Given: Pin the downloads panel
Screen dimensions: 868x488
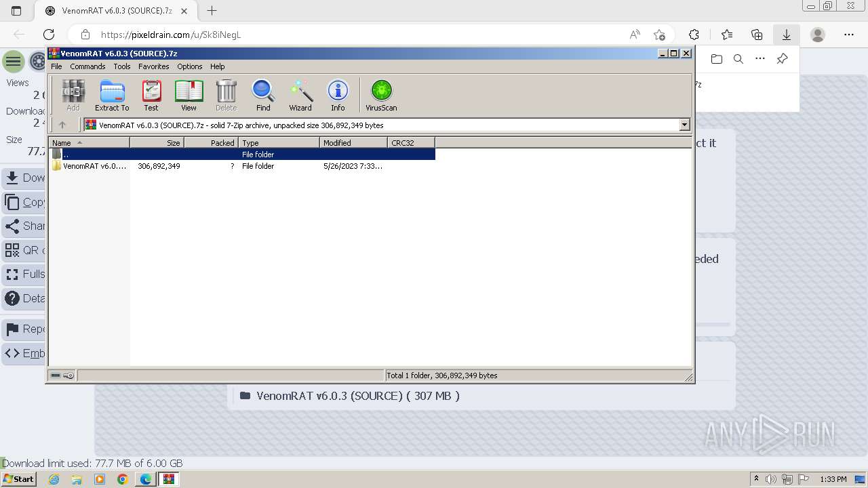Looking at the screenshot, I should point(782,59).
